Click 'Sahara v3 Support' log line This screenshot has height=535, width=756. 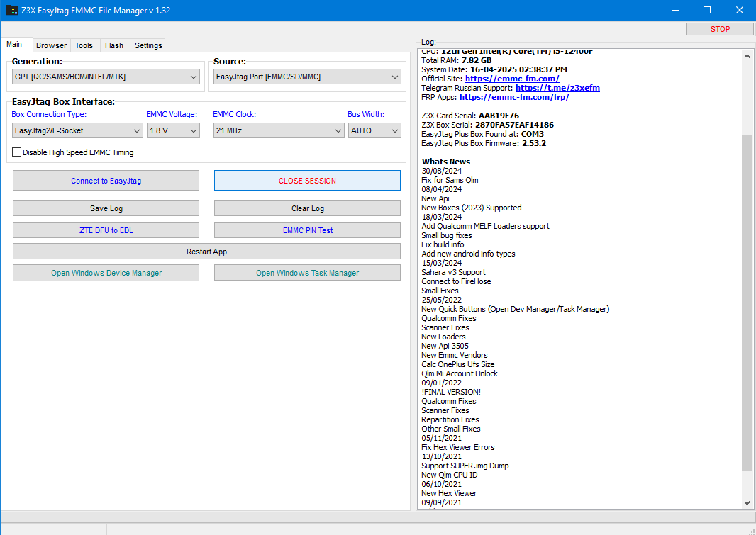[453, 272]
